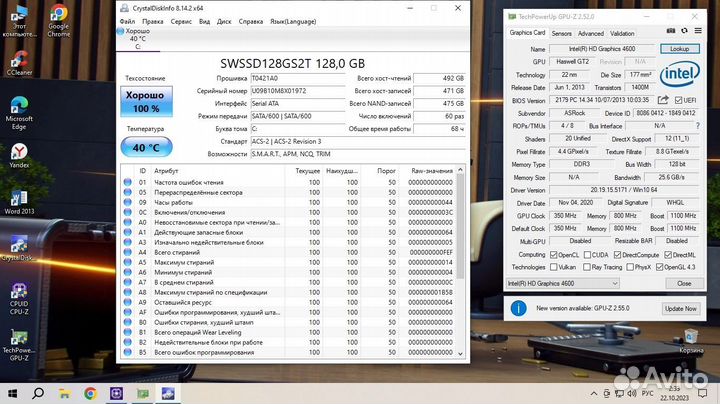
Task: Open the Диск menu in CrystalDiskInfo
Action: coord(225,20)
